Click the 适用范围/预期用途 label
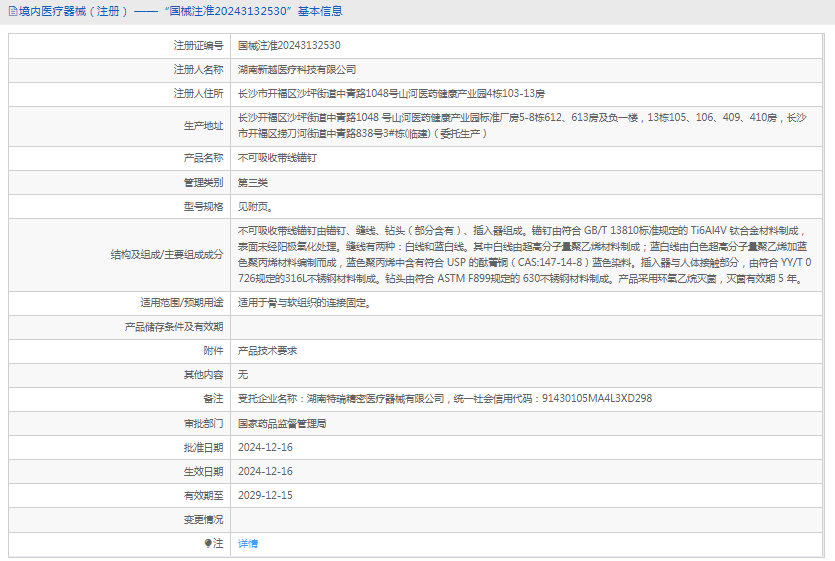Viewport: 835px width, 561px height. (x=182, y=303)
